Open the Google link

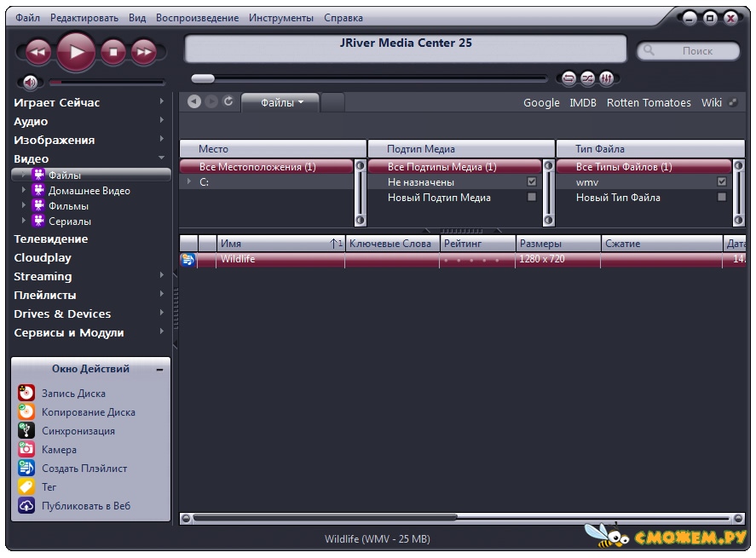click(541, 102)
